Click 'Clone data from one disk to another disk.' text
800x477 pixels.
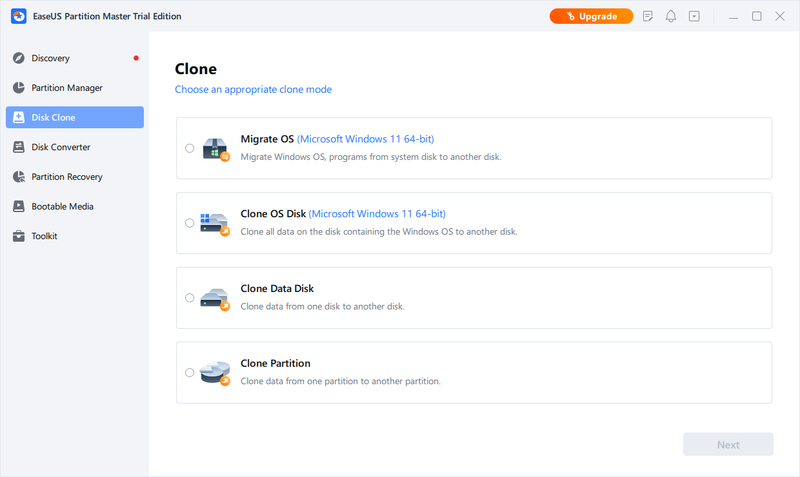click(x=322, y=307)
